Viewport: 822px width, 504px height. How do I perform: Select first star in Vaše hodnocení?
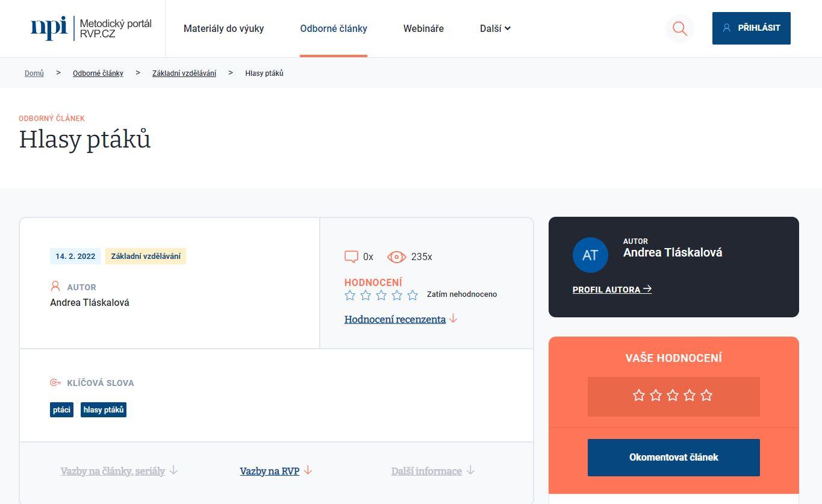click(x=639, y=396)
